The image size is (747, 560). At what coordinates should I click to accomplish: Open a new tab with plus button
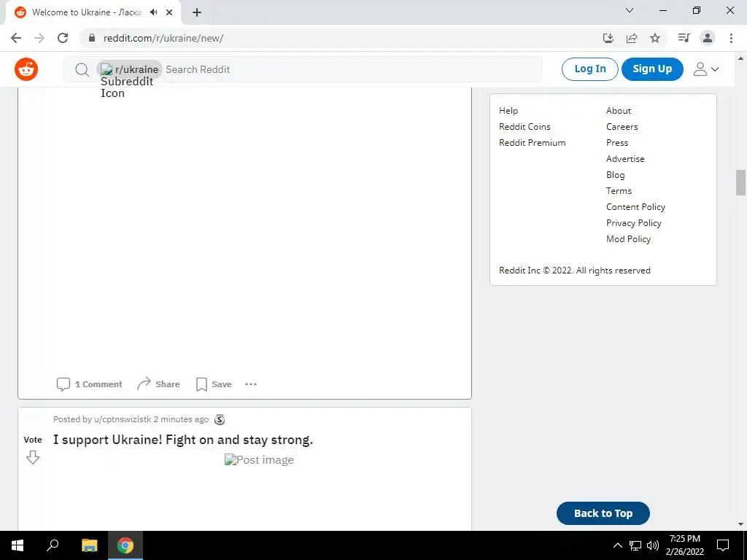pyautogui.click(x=197, y=12)
